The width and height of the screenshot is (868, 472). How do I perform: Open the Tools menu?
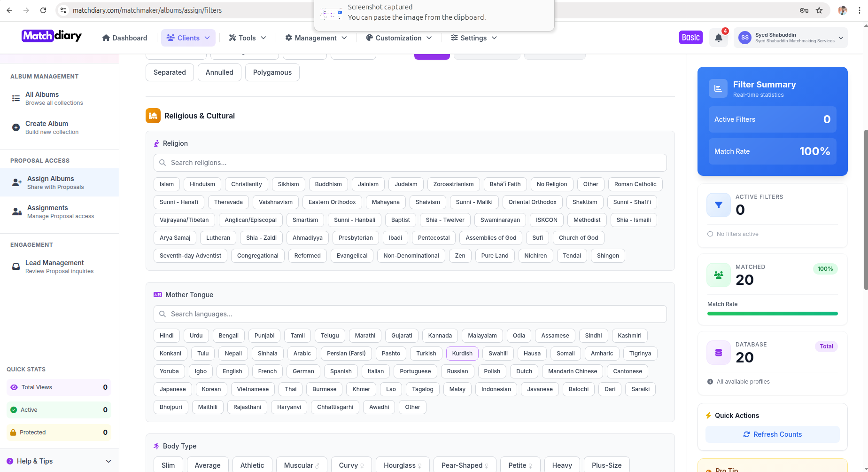click(247, 38)
